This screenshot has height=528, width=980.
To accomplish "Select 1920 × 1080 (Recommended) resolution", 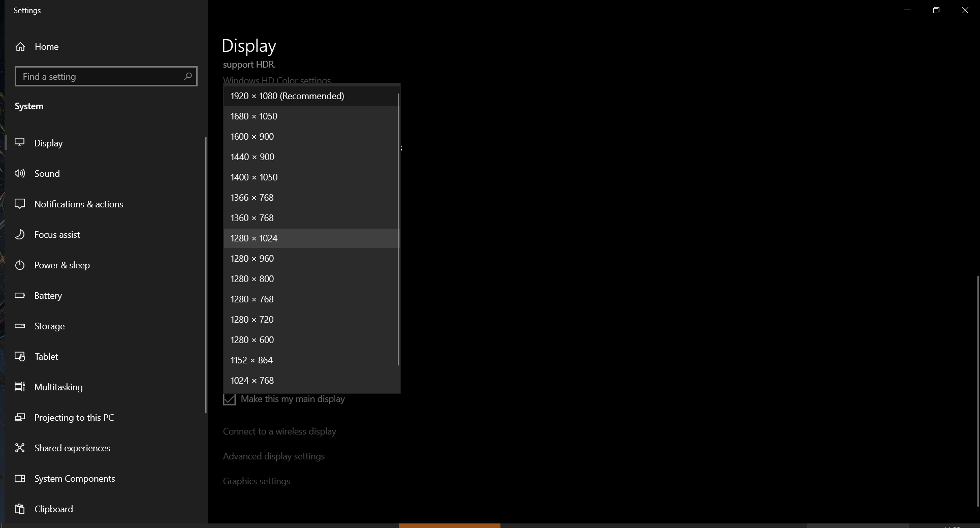I will 287,96.
